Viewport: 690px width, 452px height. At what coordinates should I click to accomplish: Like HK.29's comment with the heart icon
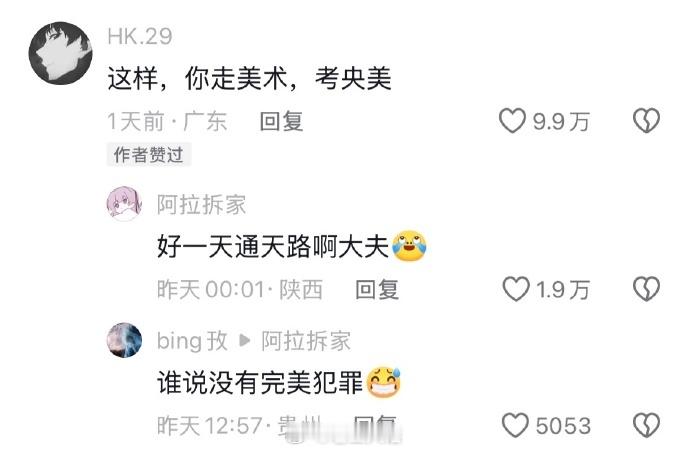pyautogui.click(x=512, y=121)
